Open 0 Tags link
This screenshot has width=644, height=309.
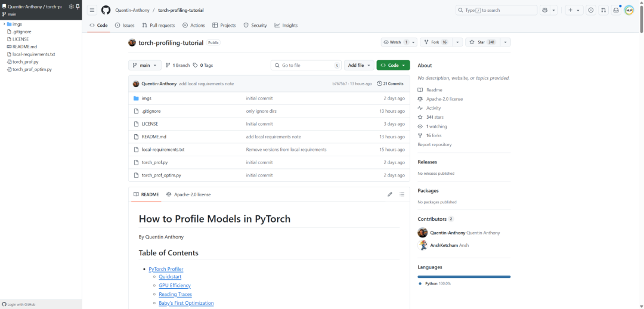point(203,66)
